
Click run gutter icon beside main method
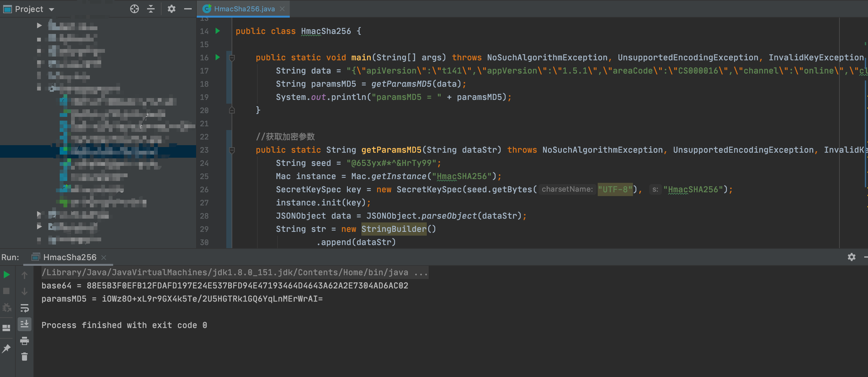218,57
